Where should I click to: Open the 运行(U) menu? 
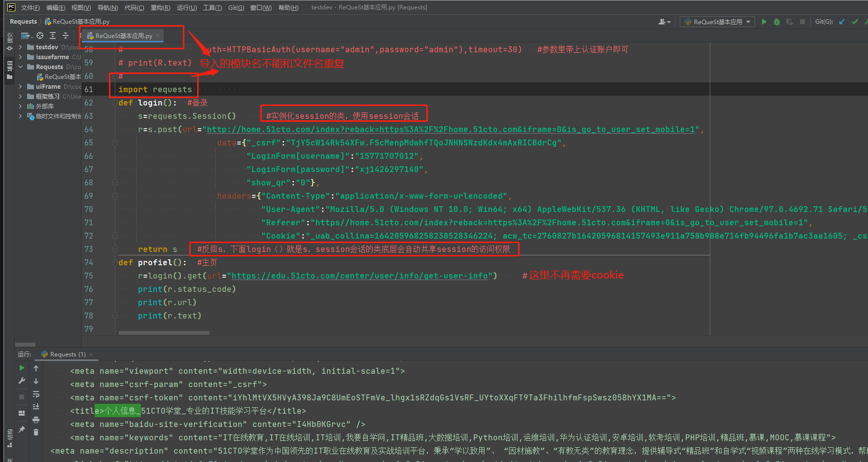click(x=187, y=7)
